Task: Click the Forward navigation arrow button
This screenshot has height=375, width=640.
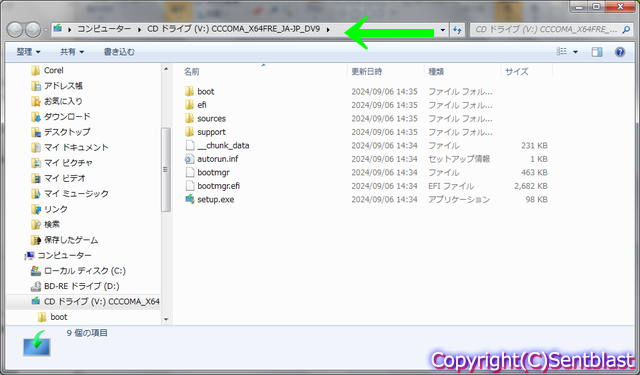Action: [33, 29]
